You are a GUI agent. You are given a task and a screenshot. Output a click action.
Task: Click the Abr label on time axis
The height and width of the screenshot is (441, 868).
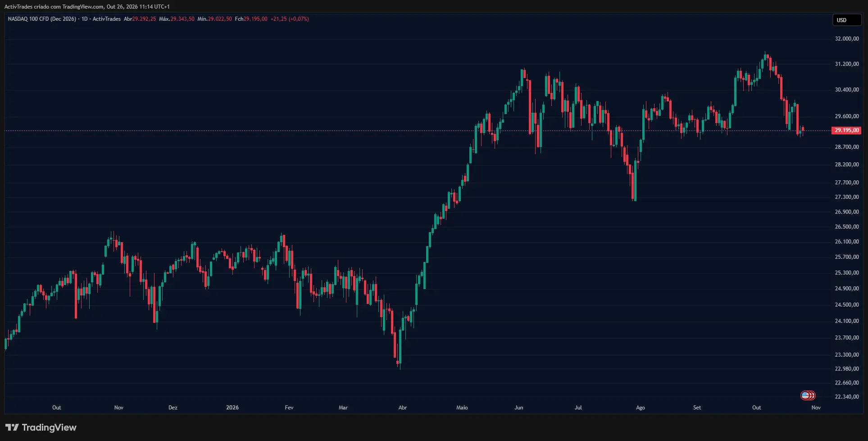click(403, 408)
